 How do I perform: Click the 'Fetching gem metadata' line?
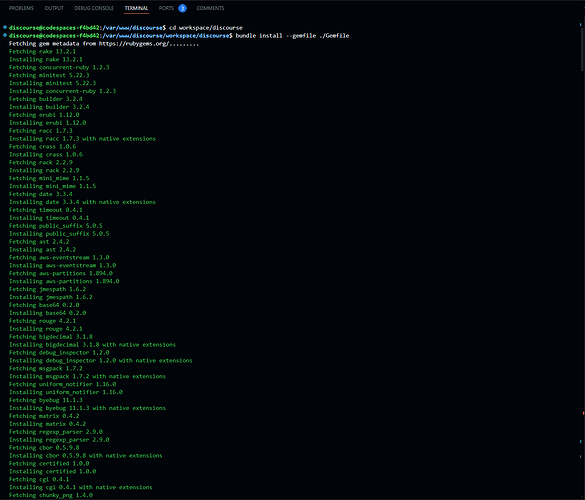point(104,44)
